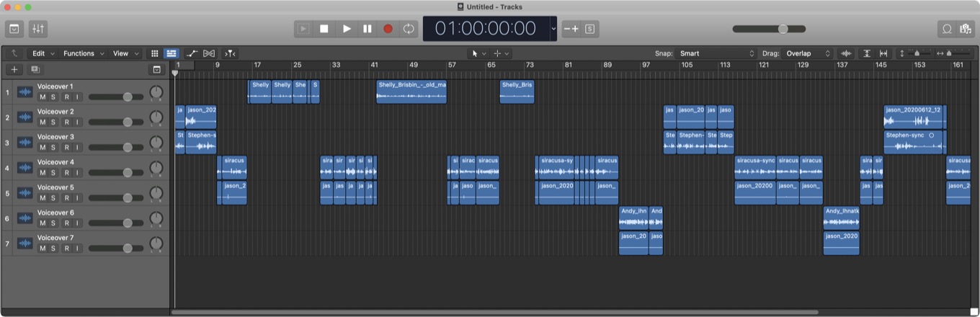
Task: Show automation button
Action: pyautogui.click(x=192, y=53)
